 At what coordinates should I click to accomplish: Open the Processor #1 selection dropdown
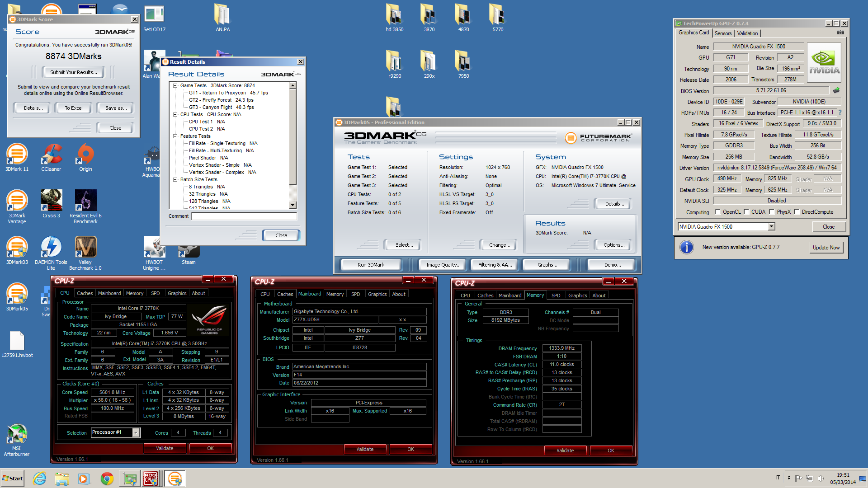(136, 432)
